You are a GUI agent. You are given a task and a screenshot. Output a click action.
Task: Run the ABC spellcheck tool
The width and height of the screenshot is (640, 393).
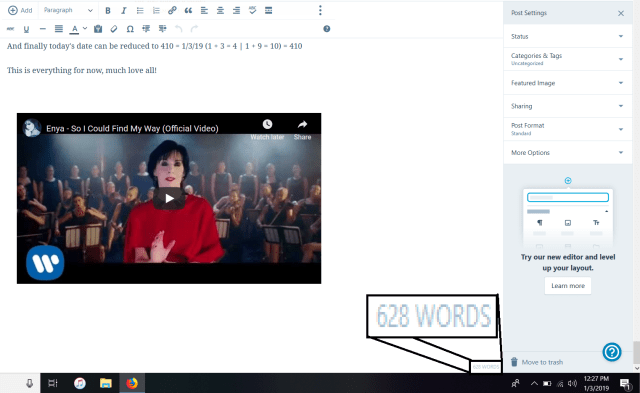pos(252,10)
